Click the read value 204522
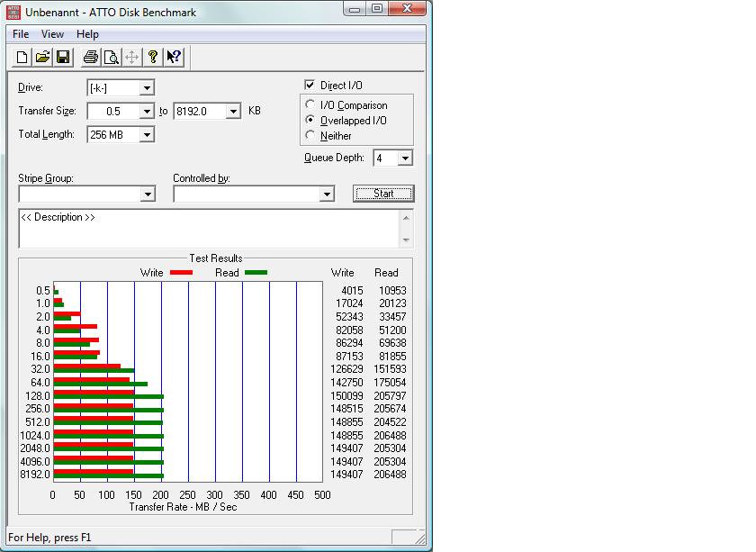Screen dimensions: 756x552 [x=390, y=422]
